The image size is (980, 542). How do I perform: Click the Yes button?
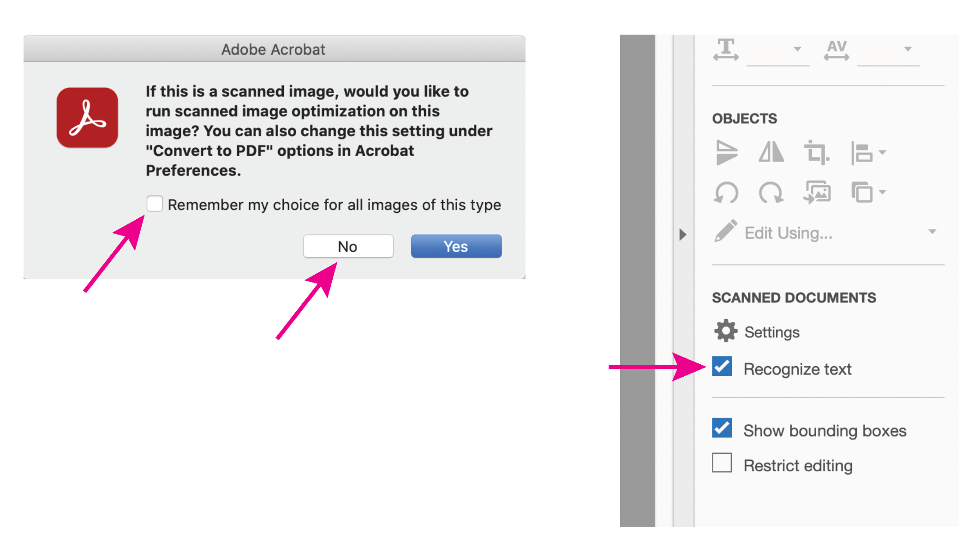click(456, 246)
